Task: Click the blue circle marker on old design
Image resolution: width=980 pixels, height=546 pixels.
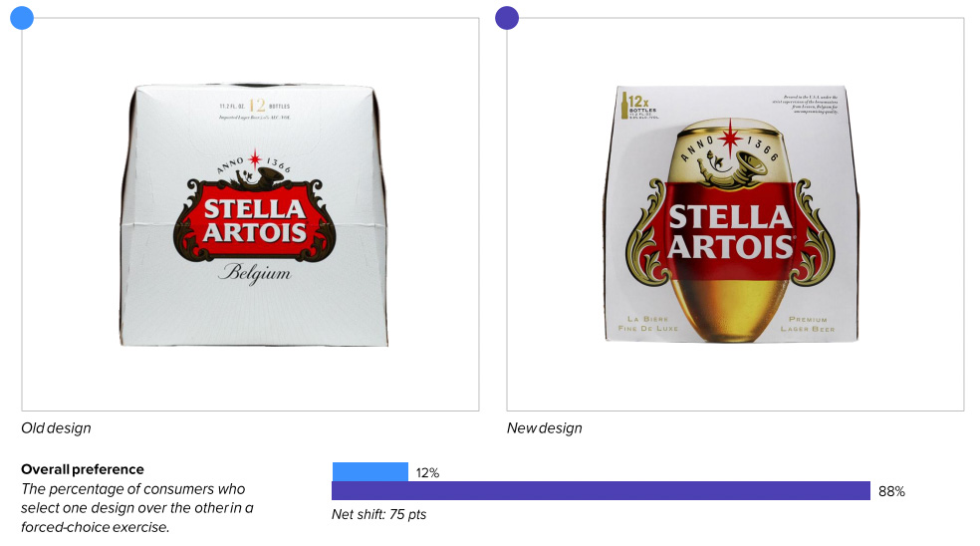Action: click(22, 18)
